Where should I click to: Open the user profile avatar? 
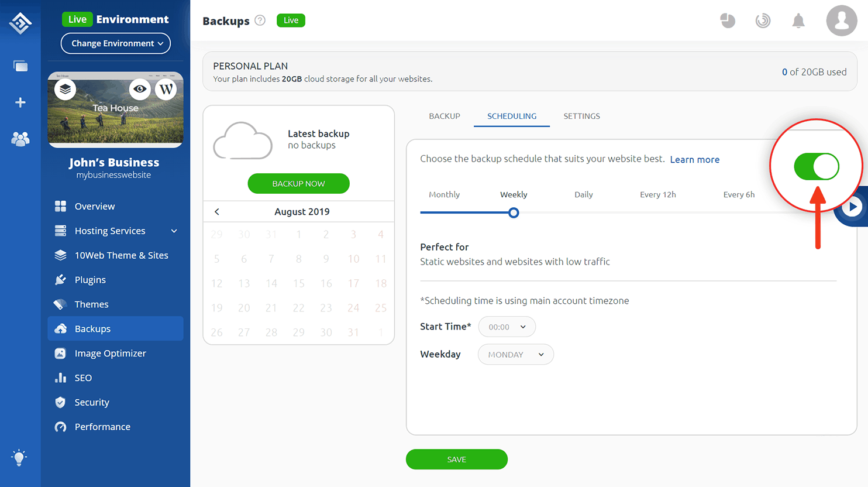click(x=842, y=20)
